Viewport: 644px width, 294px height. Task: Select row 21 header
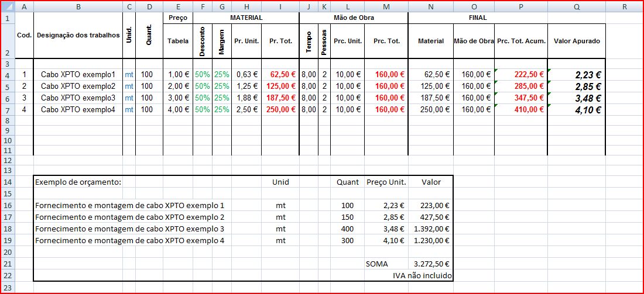pos(8,264)
